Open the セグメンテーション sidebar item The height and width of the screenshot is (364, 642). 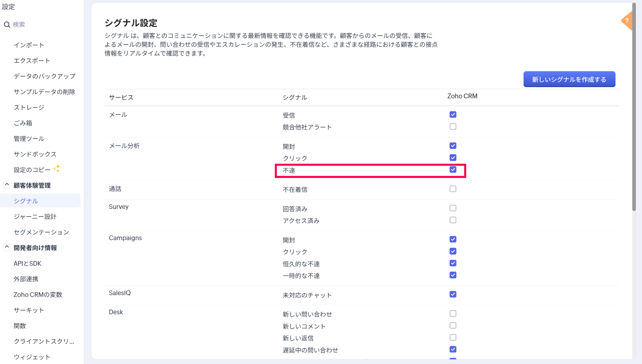tap(41, 232)
